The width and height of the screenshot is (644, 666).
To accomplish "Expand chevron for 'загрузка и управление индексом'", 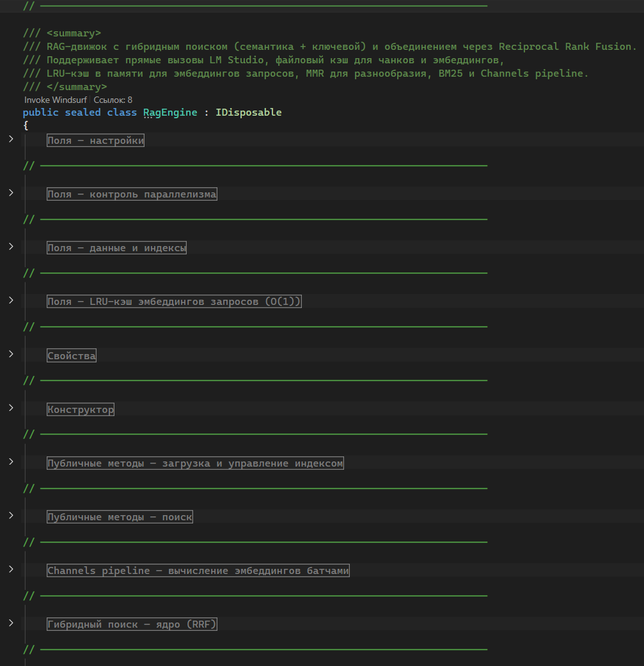I will click(x=11, y=461).
